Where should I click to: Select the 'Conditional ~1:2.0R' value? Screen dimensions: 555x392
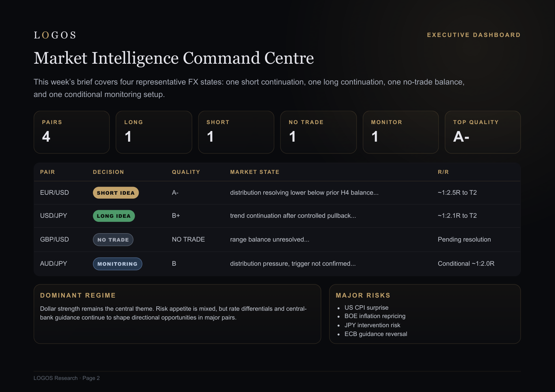click(x=466, y=264)
